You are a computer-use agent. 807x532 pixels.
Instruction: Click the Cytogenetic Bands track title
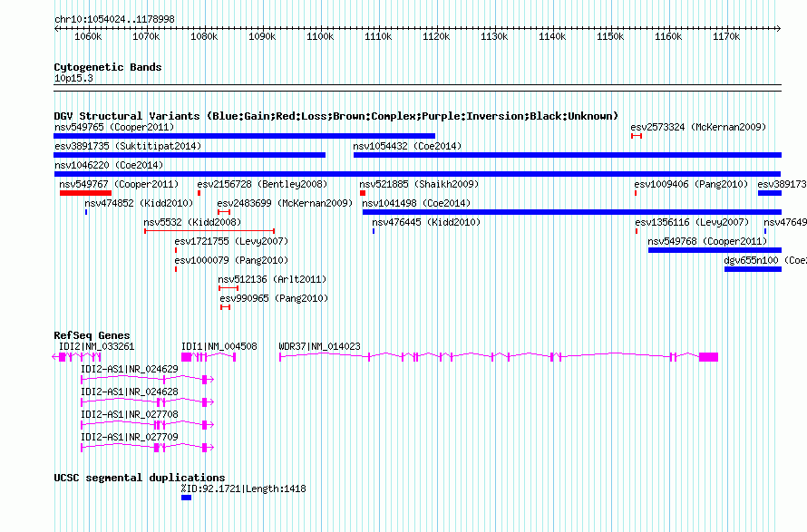108,67
